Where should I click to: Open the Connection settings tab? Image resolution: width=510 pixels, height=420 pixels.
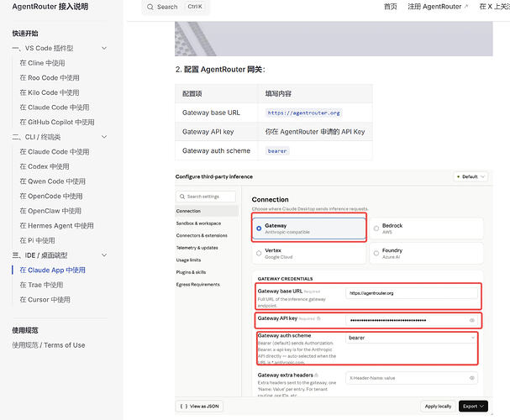click(x=207, y=211)
